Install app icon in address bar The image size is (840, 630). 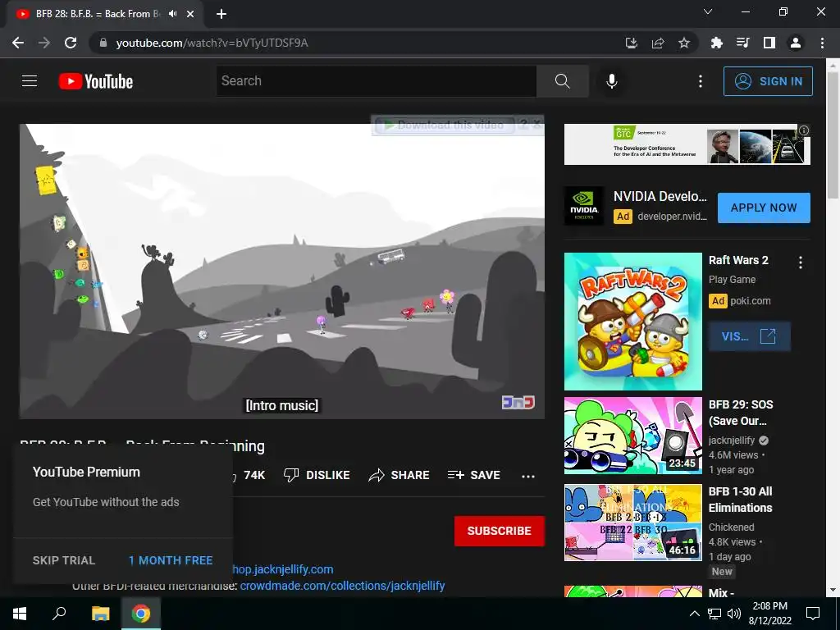click(632, 43)
